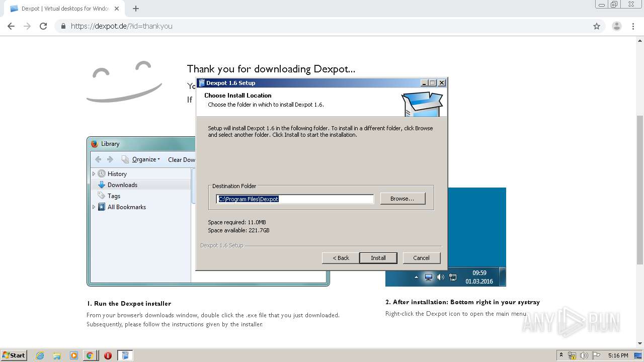
Task: Switch to the Dexpot Setup taskbar item
Action: tap(125, 355)
